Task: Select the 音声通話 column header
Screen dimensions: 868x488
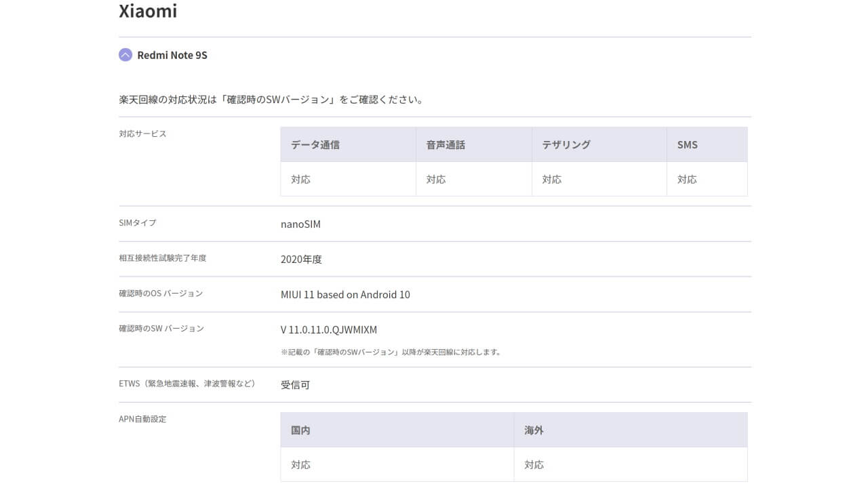Action: pos(446,144)
